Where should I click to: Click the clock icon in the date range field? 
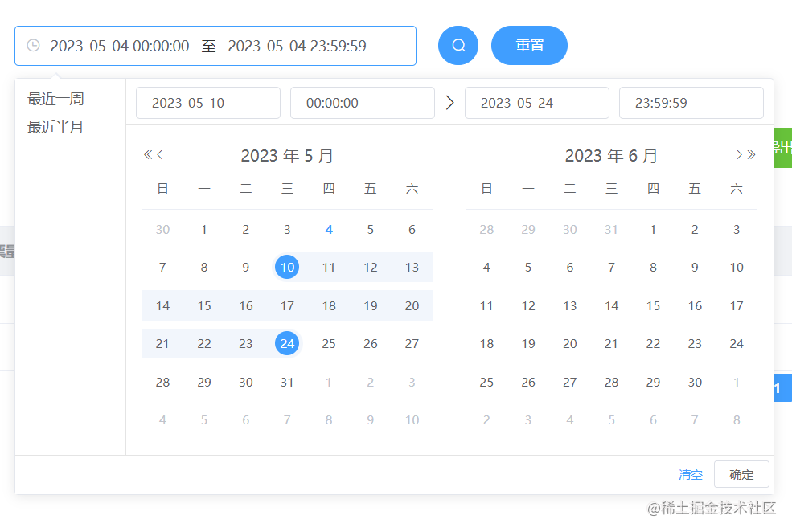[x=31, y=45]
